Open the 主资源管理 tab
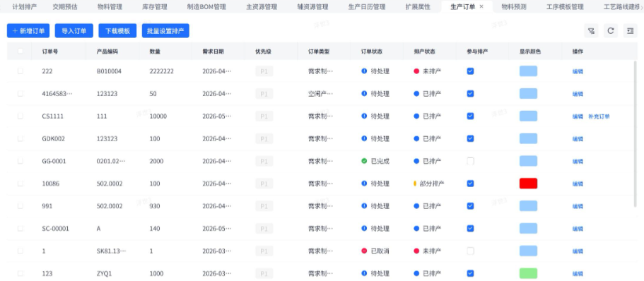The width and height of the screenshot is (644, 281). [262, 6]
